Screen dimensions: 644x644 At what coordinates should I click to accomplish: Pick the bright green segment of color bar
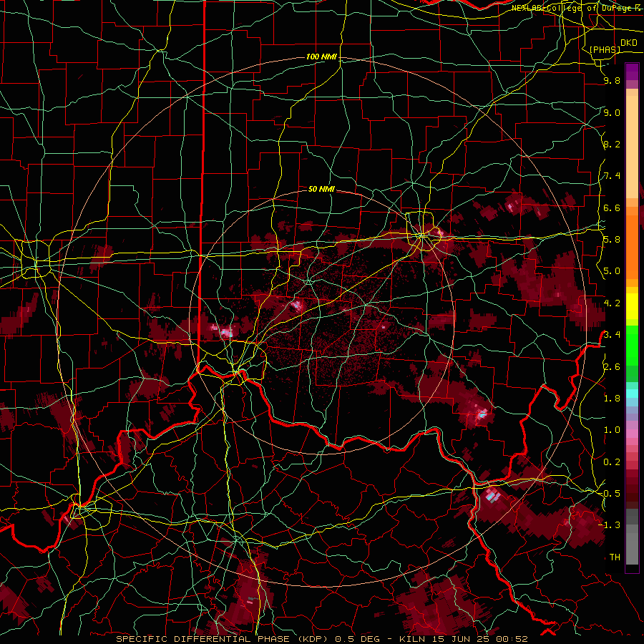(632, 346)
